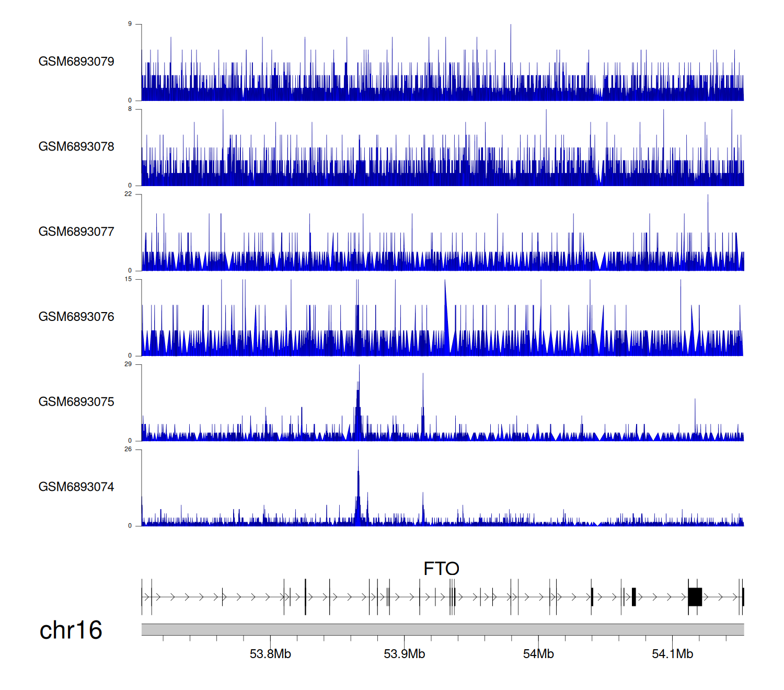Click the GSM6893077 track name

click(x=76, y=232)
